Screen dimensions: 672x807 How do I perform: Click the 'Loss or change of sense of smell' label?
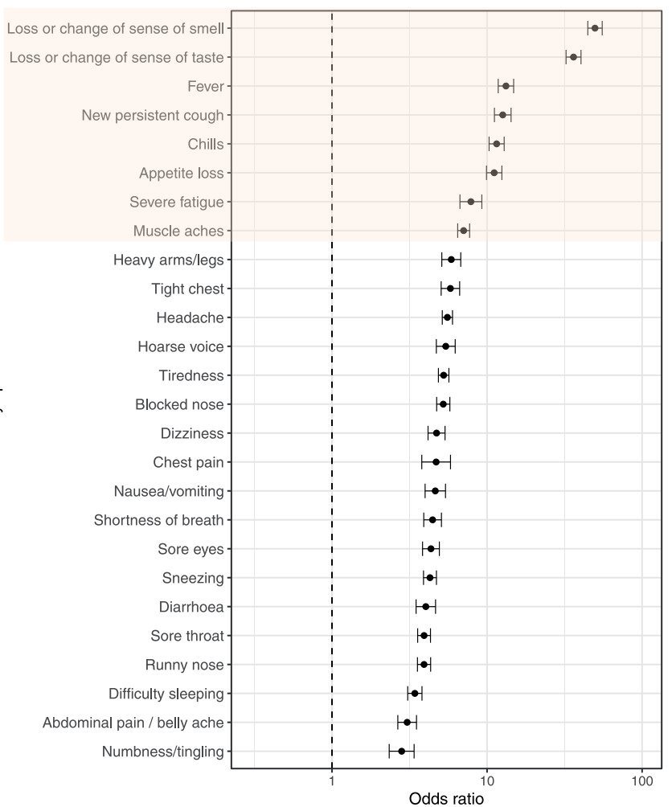click(115, 28)
